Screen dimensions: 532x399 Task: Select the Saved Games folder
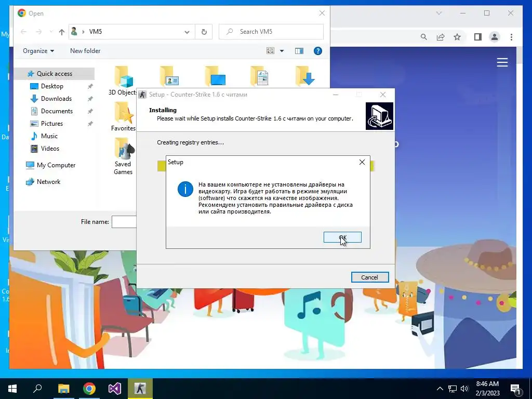point(123,157)
